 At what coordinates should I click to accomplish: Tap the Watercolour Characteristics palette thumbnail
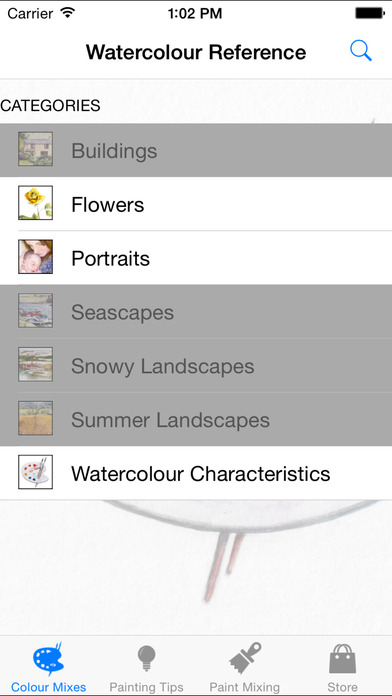coord(36,472)
